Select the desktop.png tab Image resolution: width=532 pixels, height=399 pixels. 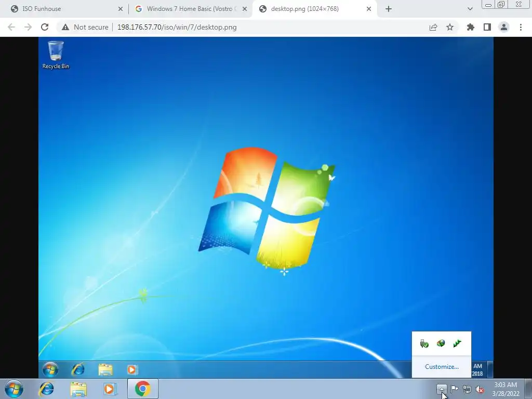(314, 9)
